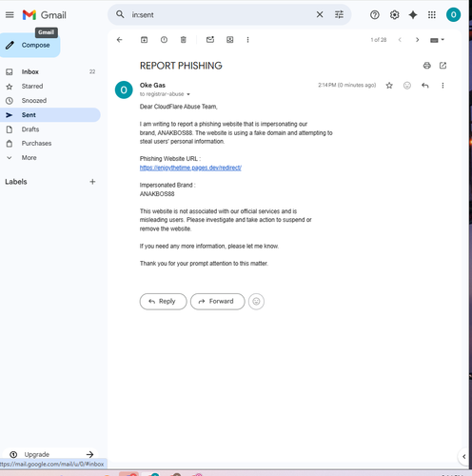
Task: Open the Google apps grid
Action: pyautogui.click(x=432, y=15)
